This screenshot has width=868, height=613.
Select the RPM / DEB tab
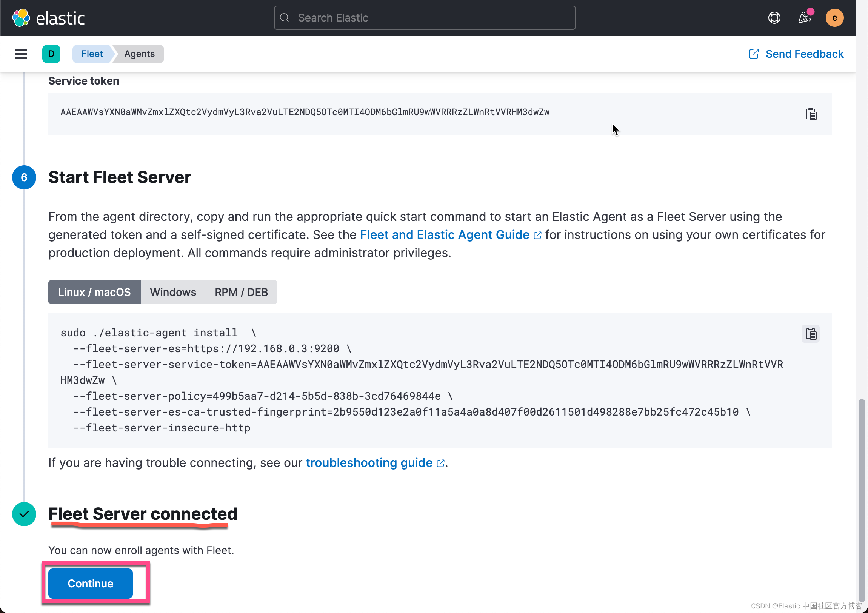click(x=241, y=292)
